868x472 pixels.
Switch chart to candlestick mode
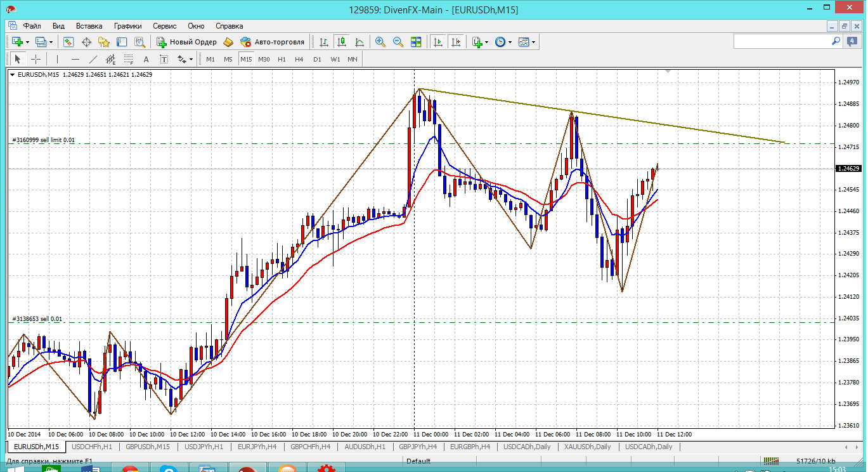point(342,42)
